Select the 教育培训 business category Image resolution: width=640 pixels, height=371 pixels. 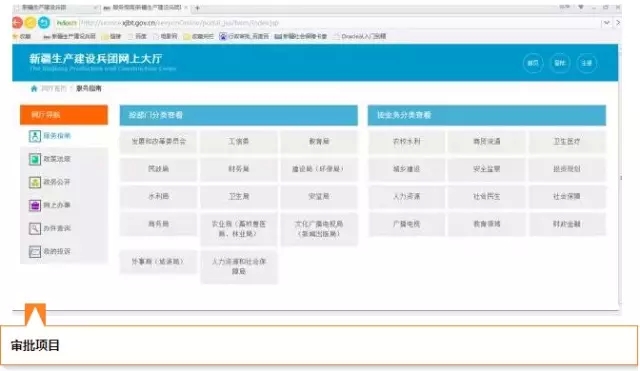click(x=487, y=224)
